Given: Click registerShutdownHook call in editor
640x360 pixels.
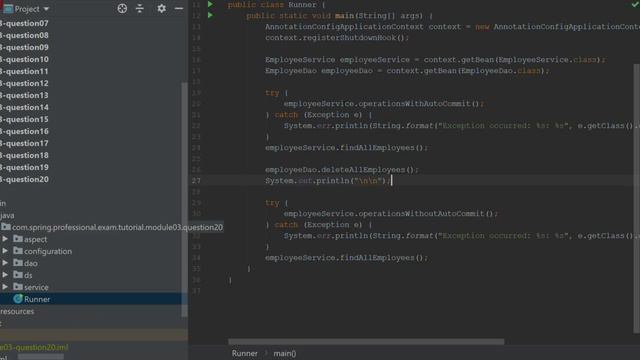Looking at the screenshot, I should [x=351, y=38].
